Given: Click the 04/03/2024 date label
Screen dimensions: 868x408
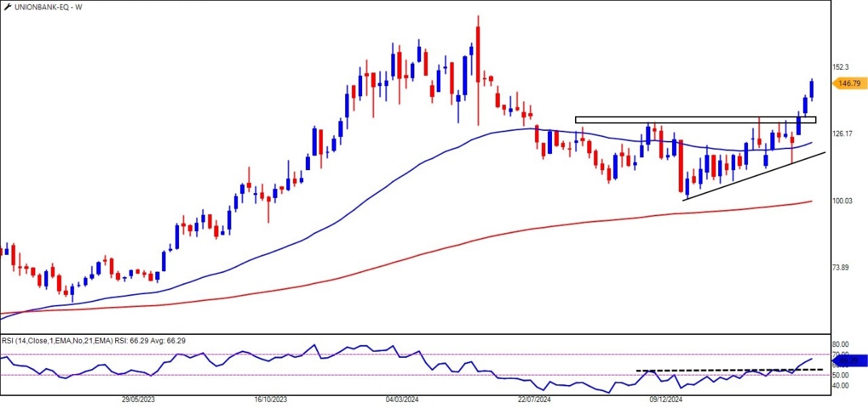Looking at the screenshot, I should [x=403, y=400].
